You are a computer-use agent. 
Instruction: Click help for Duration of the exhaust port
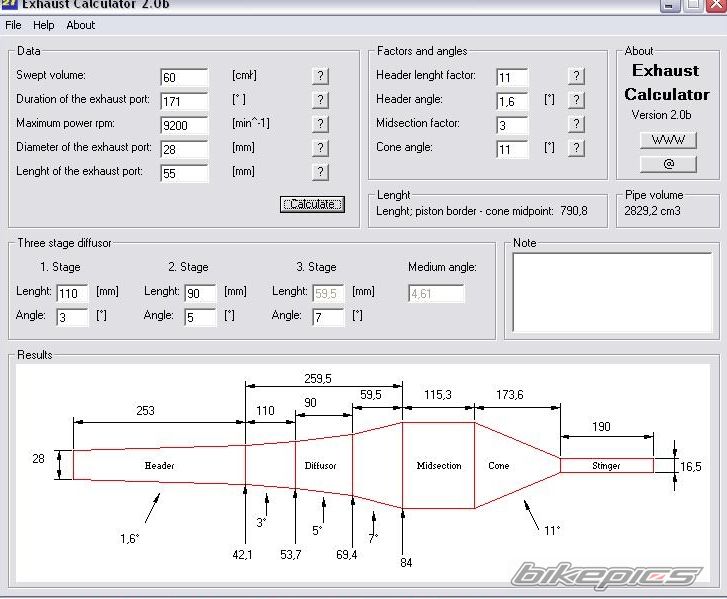(x=320, y=100)
